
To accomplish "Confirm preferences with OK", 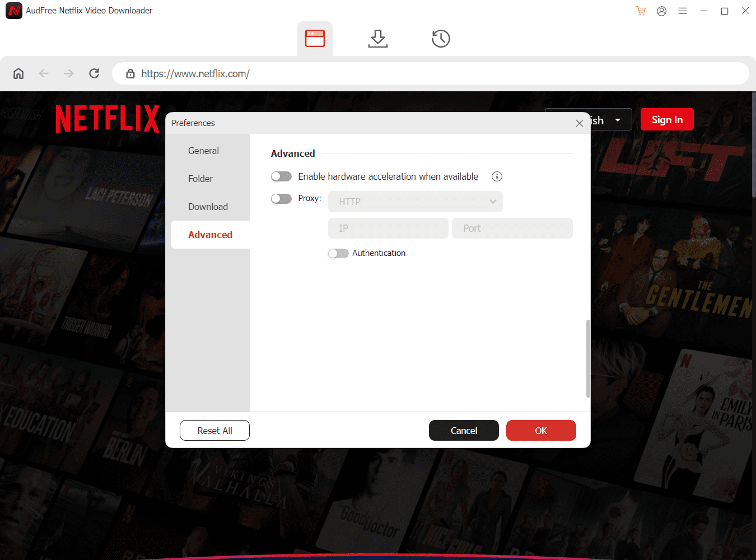I will click(541, 431).
